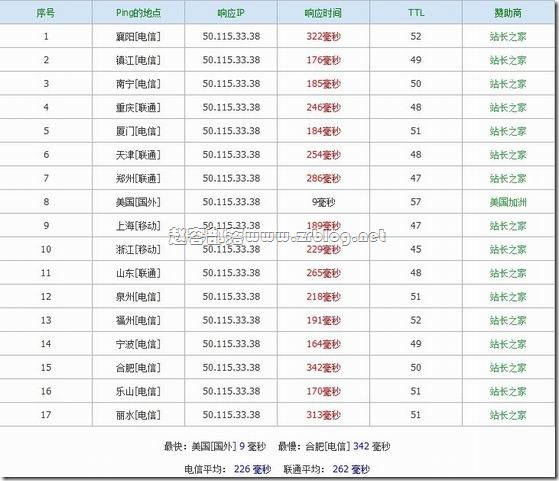
Task: Click the 响应IP column header
Action: (231, 13)
